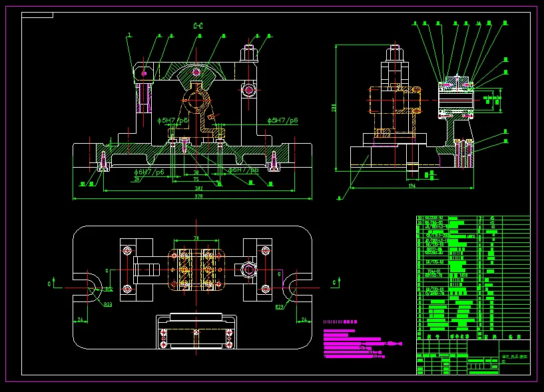Select the 312 dimension text
544x392 pixels.
[199, 188]
